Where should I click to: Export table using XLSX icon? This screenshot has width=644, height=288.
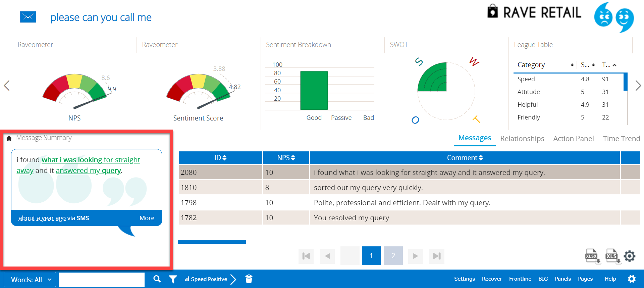(592, 256)
